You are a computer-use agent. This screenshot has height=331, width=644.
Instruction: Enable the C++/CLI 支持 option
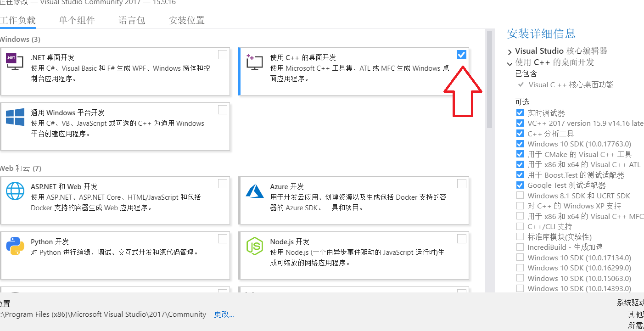click(x=520, y=226)
